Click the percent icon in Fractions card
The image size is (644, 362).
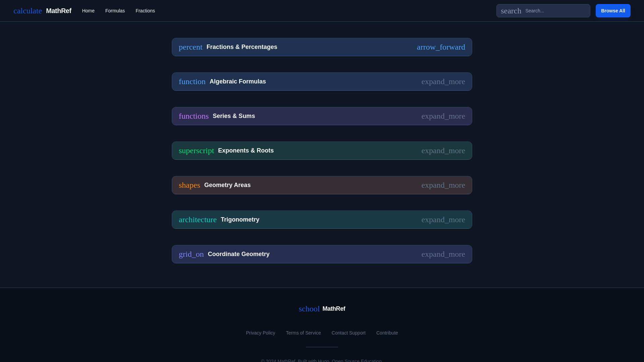191,47
